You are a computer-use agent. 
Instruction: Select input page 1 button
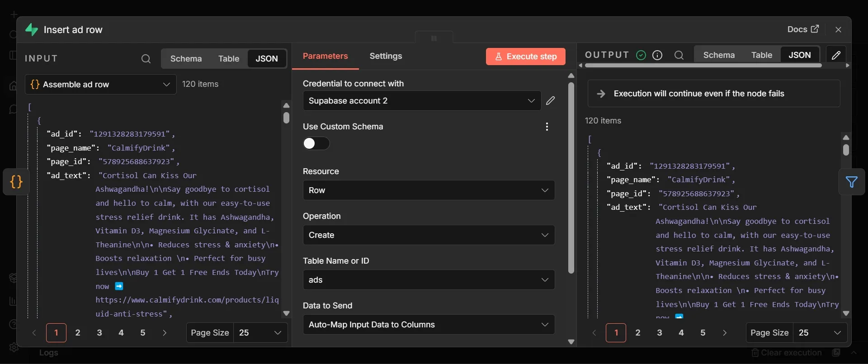click(56, 333)
